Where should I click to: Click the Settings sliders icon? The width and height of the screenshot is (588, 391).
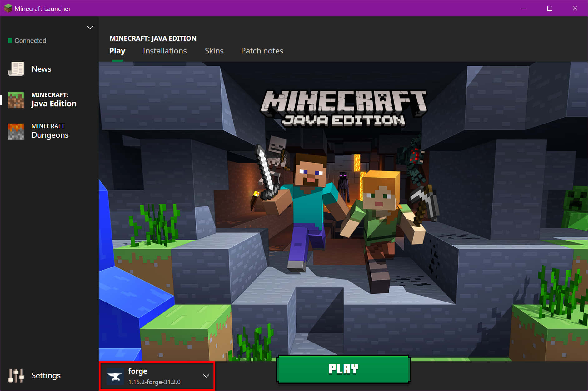point(16,375)
